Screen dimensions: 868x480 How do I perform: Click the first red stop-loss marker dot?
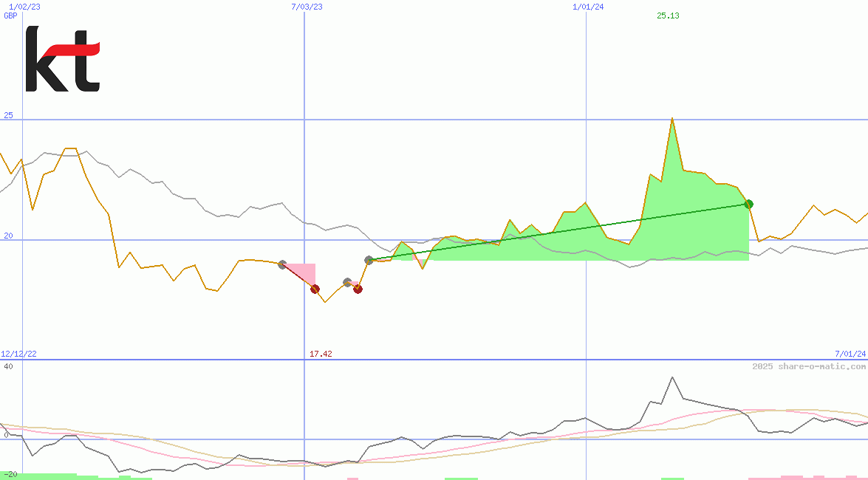pyautogui.click(x=315, y=289)
